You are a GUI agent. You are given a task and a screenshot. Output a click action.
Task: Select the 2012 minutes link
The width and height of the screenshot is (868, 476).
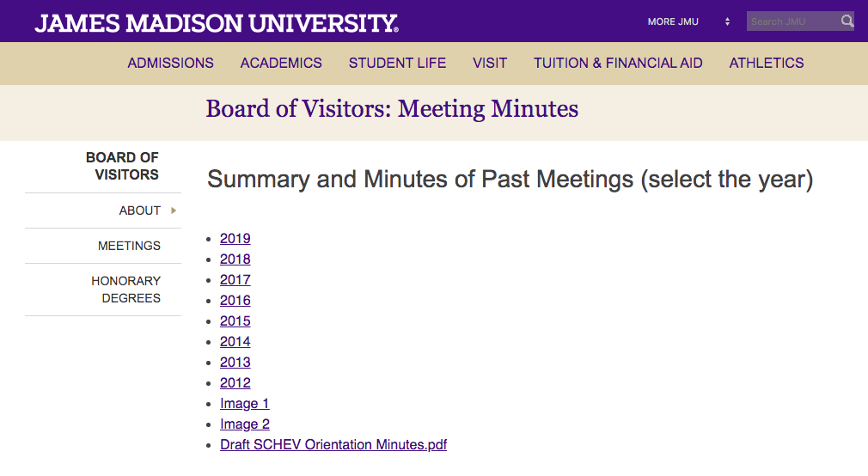(x=235, y=383)
